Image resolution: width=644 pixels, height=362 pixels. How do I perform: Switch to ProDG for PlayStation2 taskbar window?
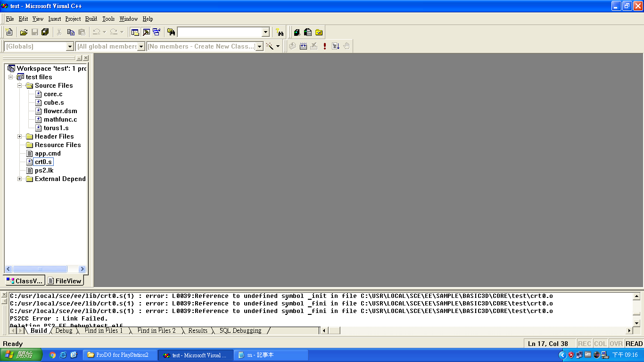(x=121, y=355)
